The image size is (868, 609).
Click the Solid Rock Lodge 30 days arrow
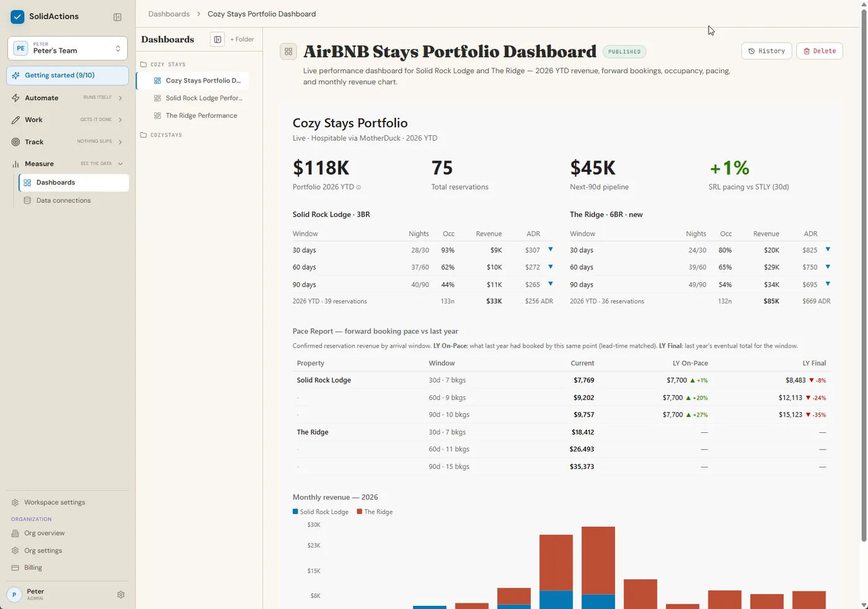[x=551, y=250]
